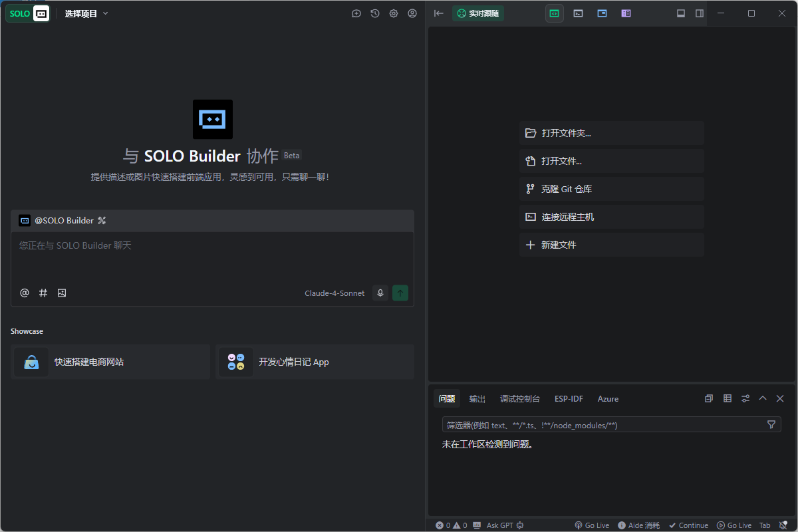The height and width of the screenshot is (532, 798).
Task: Click the Tab status bar entry
Action: tap(765, 525)
